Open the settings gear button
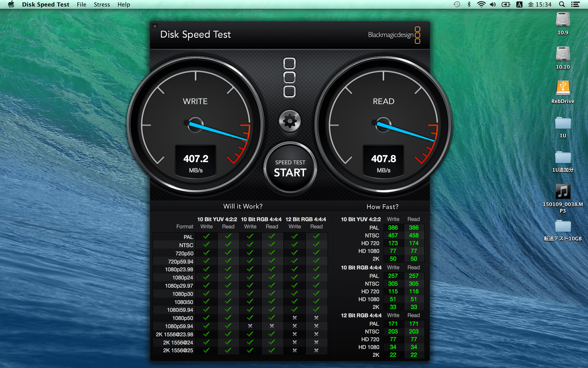The image size is (588, 368). pos(290,121)
